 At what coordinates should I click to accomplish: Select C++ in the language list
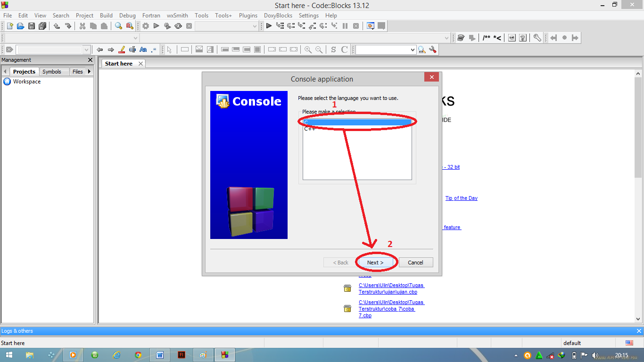(357, 129)
